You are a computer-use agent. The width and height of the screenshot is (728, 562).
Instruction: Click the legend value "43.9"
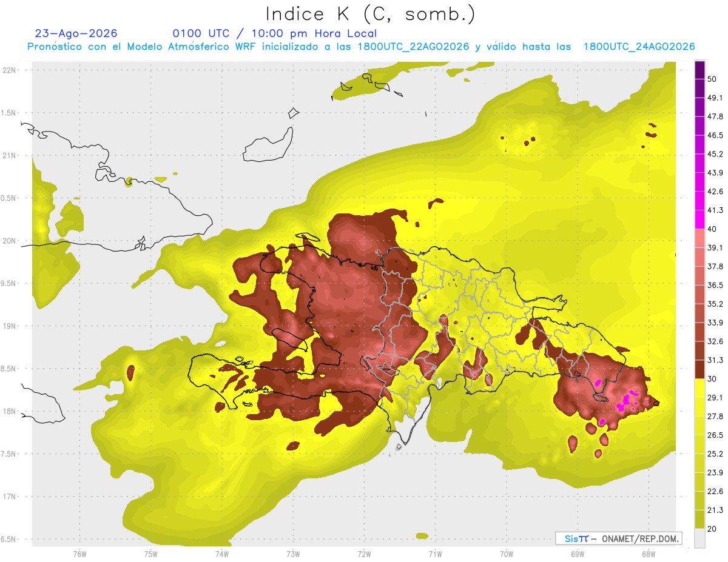click(715, 173)
